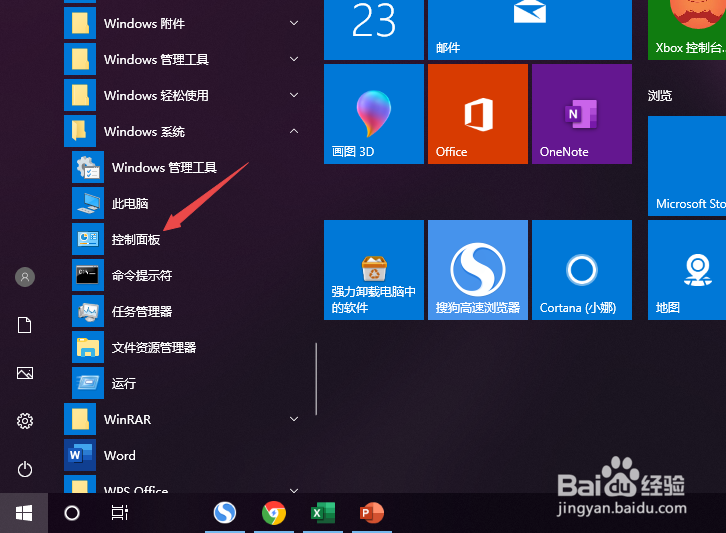Click the user account avatar icon
Screen dimensions: 726x533
(x=25, y=277)
